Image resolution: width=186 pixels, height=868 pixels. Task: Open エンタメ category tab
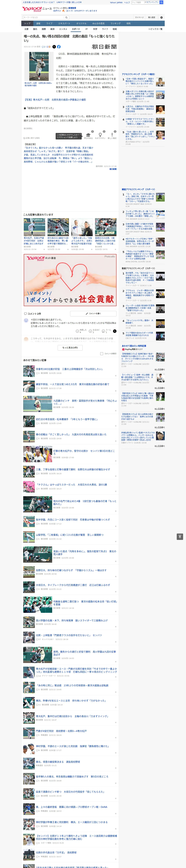click(63, 29)
